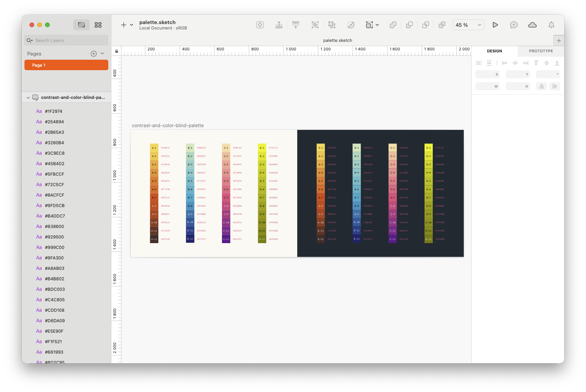Viewport: 586px width, 392px height.
Task: Send layer backward using the toolbar icon
Action: (296, 25)
